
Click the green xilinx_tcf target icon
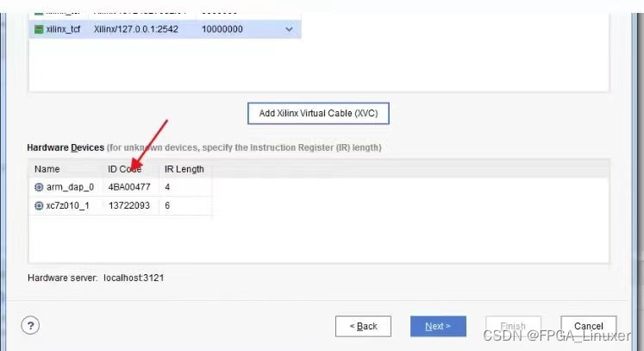coord(39,29)
